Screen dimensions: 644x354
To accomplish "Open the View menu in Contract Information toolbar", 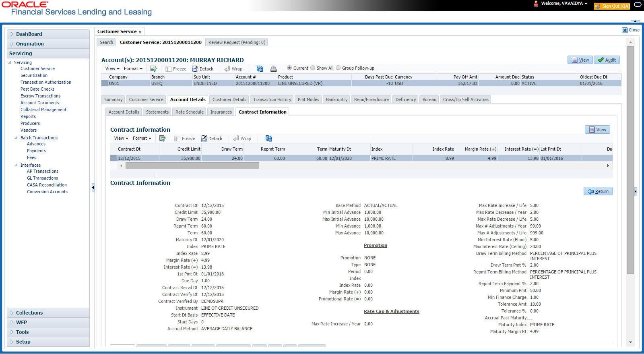I will pyautogui.click(x=121, y=139).
